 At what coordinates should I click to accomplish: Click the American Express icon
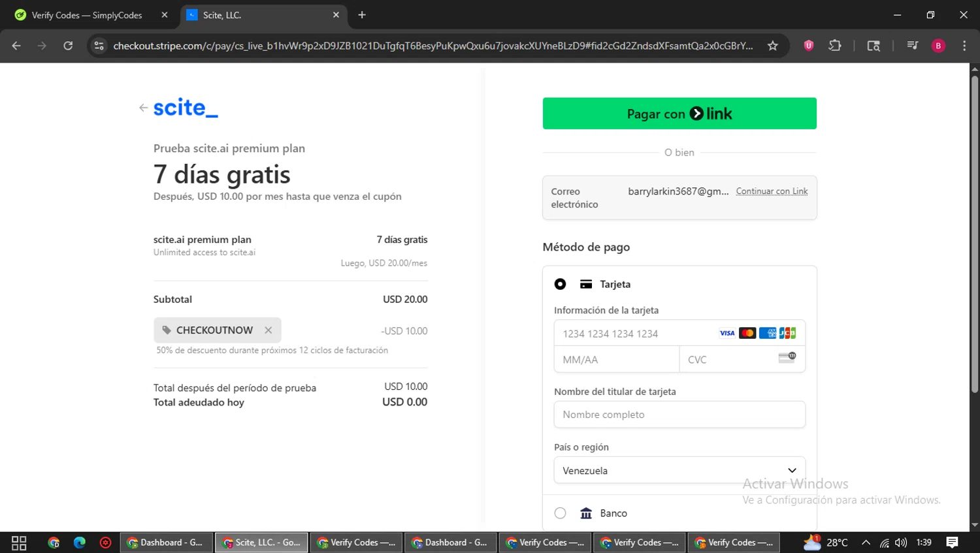[x=768, y=333]
